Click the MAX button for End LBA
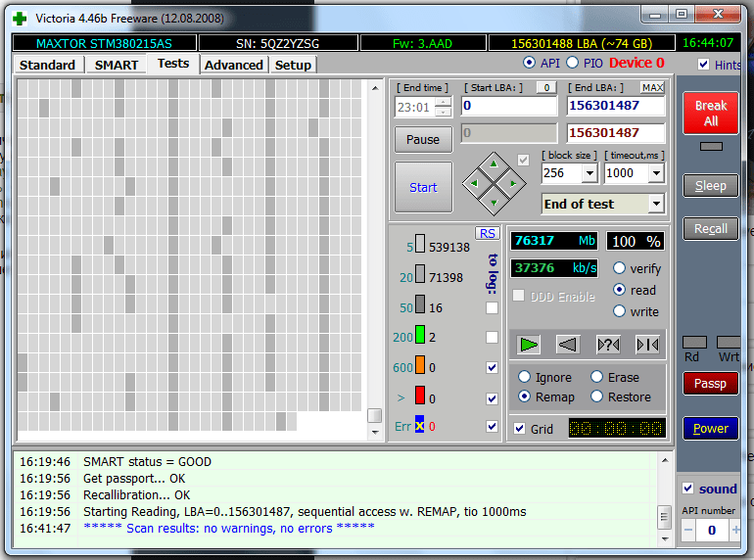Viewport: 754px width, 560px height. [652, 88]
